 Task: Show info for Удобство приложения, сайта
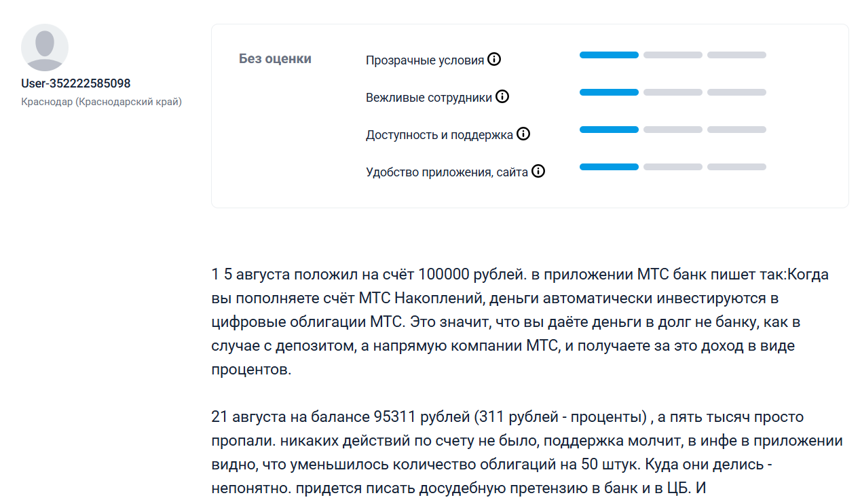(x=538, y=172)
